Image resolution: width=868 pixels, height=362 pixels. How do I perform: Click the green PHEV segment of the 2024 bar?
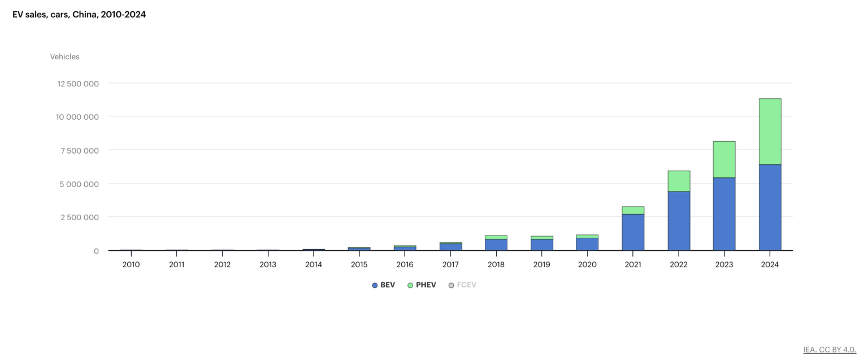pyautogui.click(x=770, y=132)
